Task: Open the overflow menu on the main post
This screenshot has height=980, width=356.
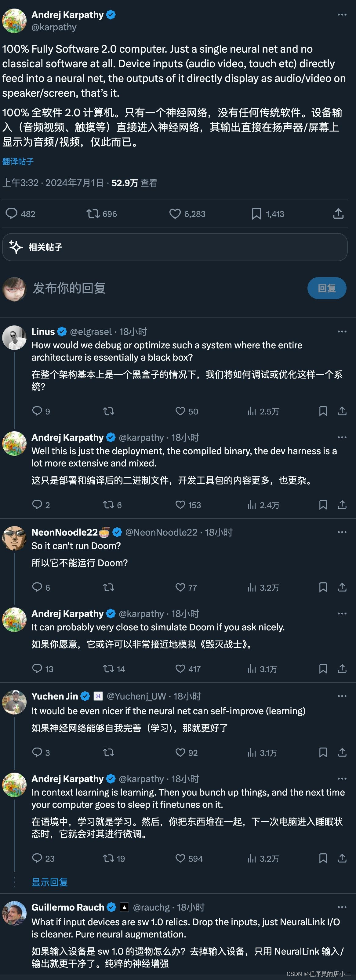Action: (342, 14)
